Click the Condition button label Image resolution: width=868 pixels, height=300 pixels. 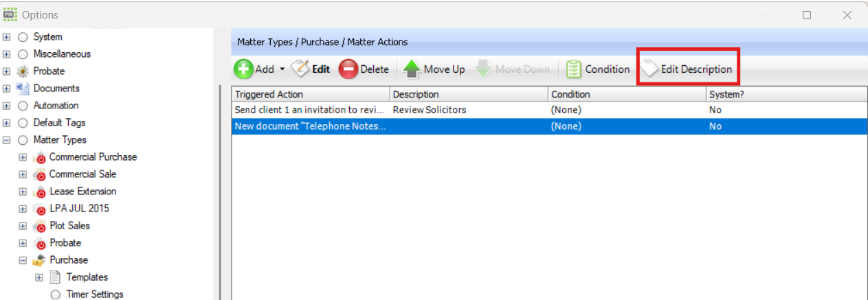(x=608, y=69)
